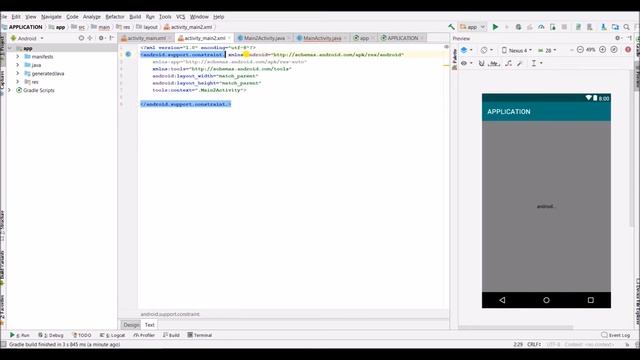
Task: Click the Debug app bug icon
Action: pos(518,27)
